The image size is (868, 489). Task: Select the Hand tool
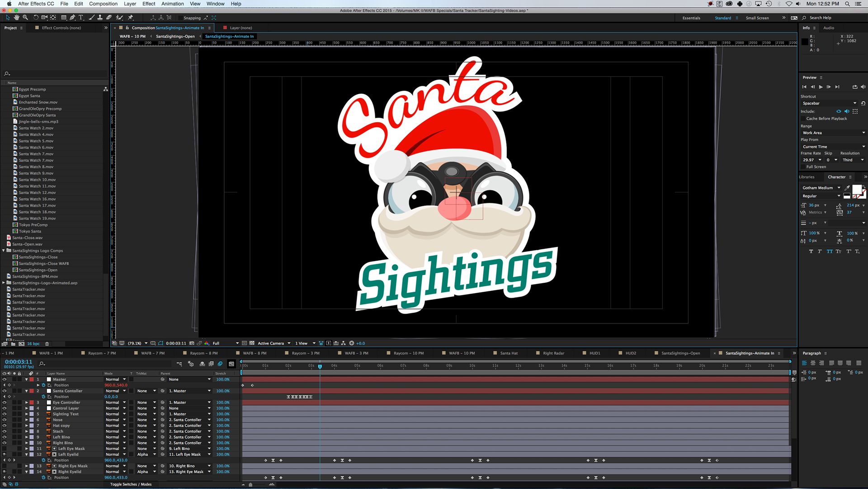click(16, 18)
